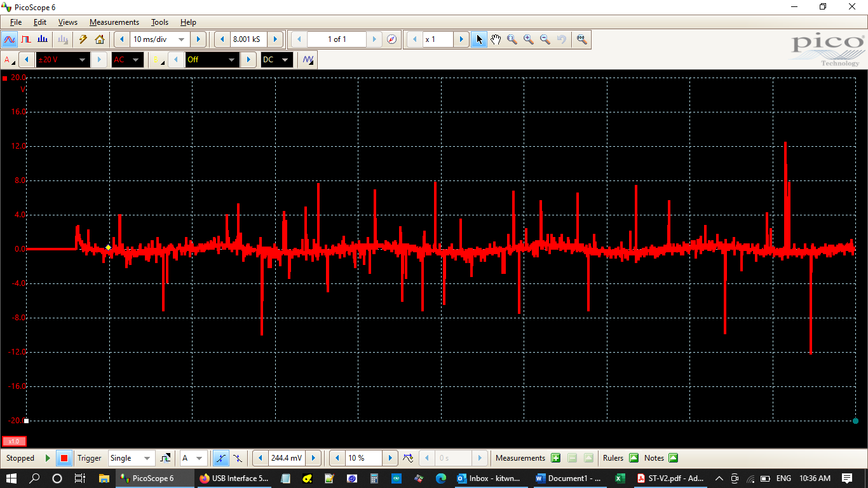Switch to Spectrum mode icon
The width and height of the screenshot is (868, 488).
(x=43, y=39)
